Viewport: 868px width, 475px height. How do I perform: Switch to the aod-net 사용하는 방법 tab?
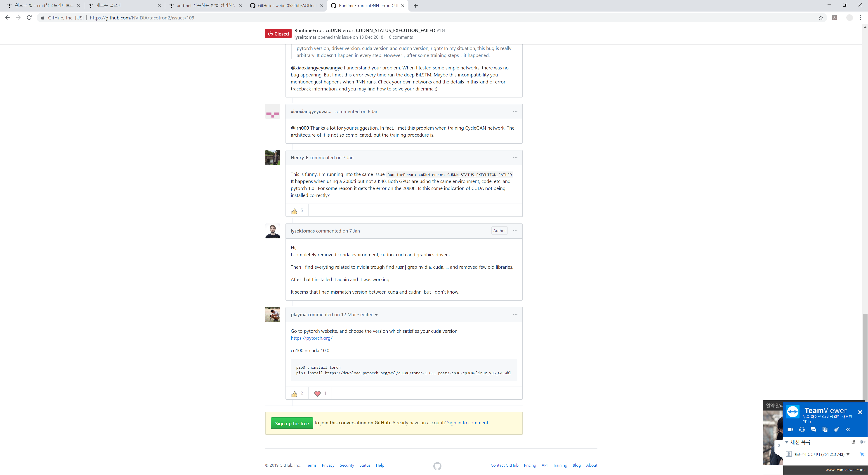[205, 6]
